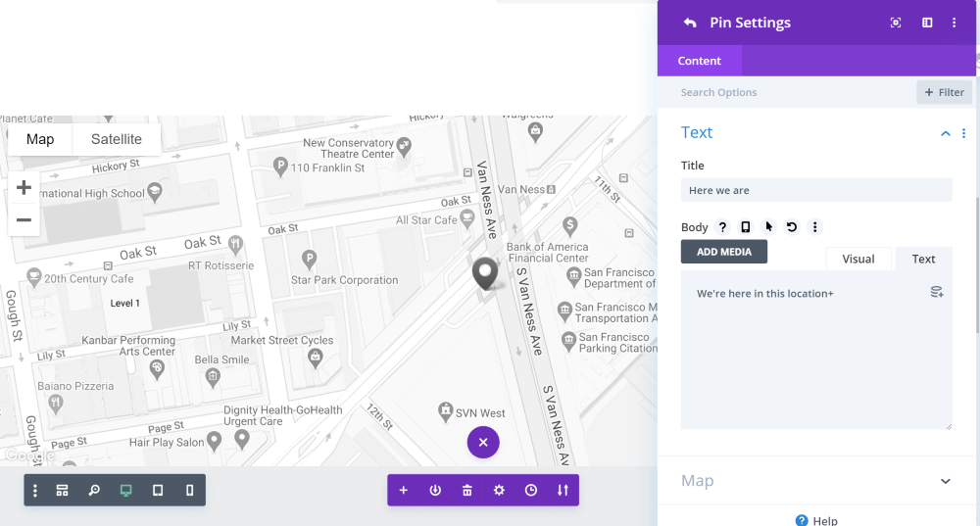Reset the Body field content
980x526 pixels.
pyautogui.click(x=792, y=227)
